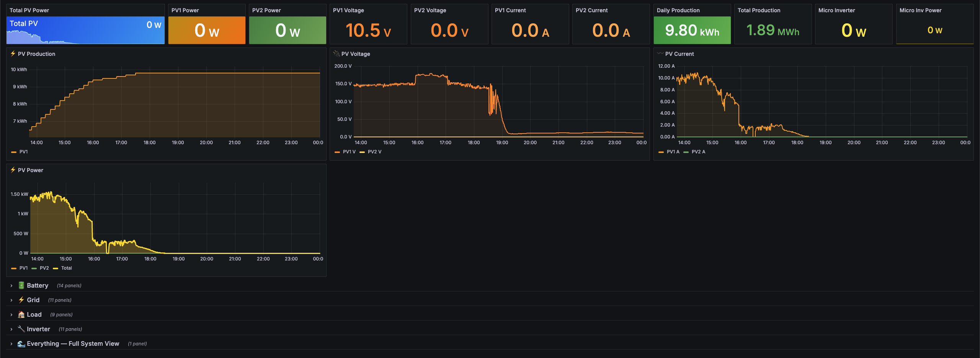The width and height of the screenshot is (980, 358).
Task: Click the PV Production panel title
Action: tap(36, 54)
